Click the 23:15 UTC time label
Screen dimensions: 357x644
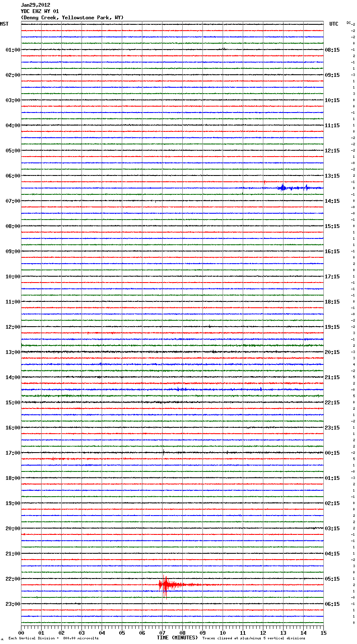(332, 428)
